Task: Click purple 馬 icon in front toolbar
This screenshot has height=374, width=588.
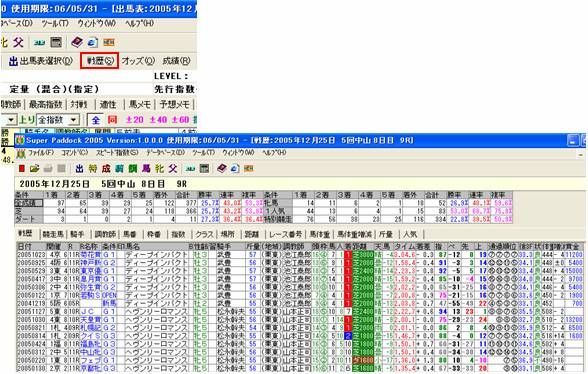Action: [x=146, y=169]
